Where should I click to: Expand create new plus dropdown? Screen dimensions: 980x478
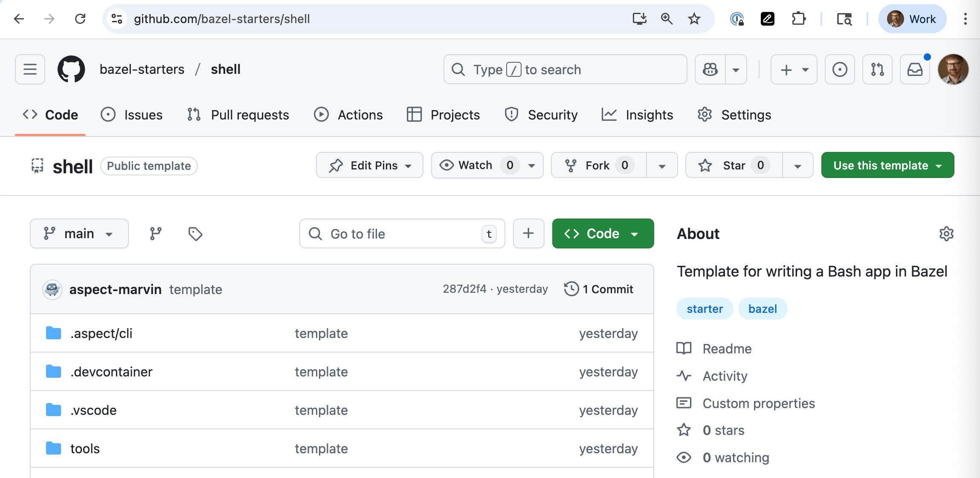click(x=794, y=69)
